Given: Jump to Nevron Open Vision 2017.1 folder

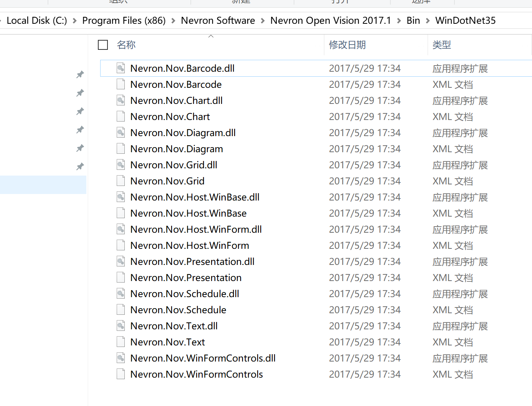Looking at the screenshot, I should click(330, 21).
